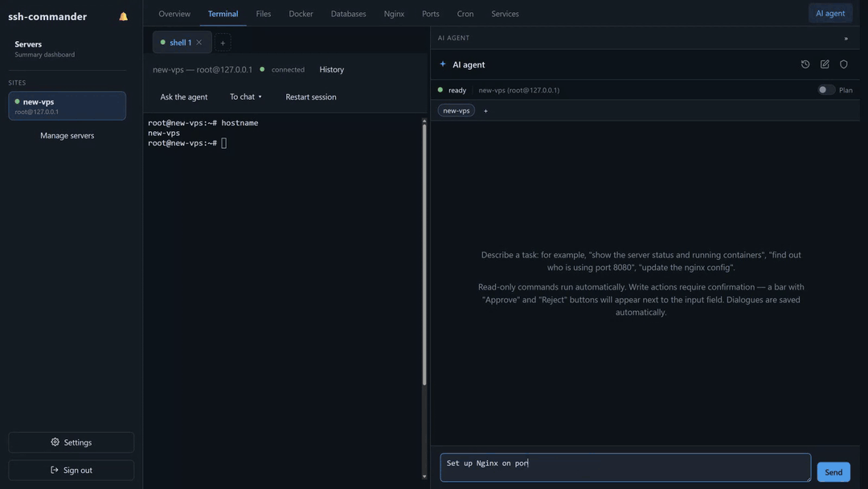Viewport: 868px width, 489px height.
Task: Click Restart session
Action: [x=310, y=97]
